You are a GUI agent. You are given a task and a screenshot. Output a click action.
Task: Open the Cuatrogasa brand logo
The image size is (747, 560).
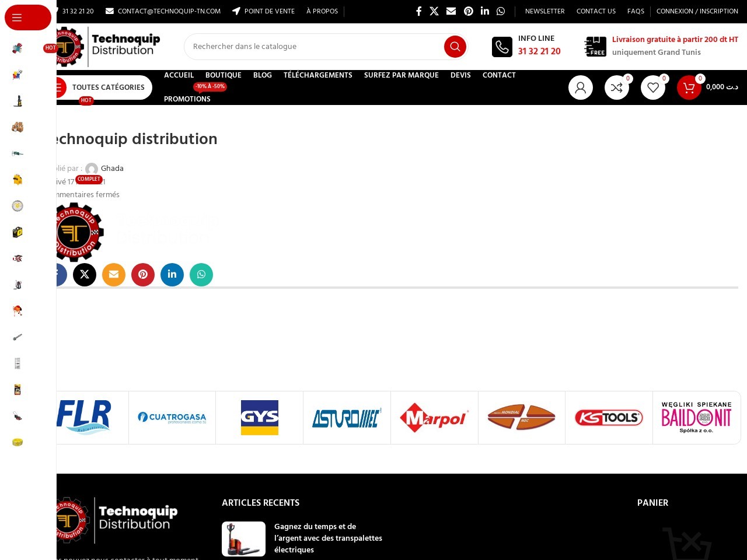[x=172, y=418]
